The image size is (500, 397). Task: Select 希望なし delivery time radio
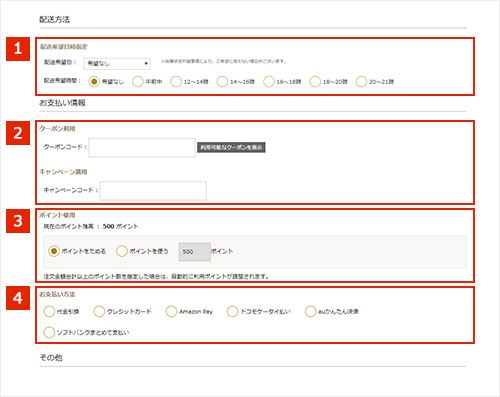(94, 81)
